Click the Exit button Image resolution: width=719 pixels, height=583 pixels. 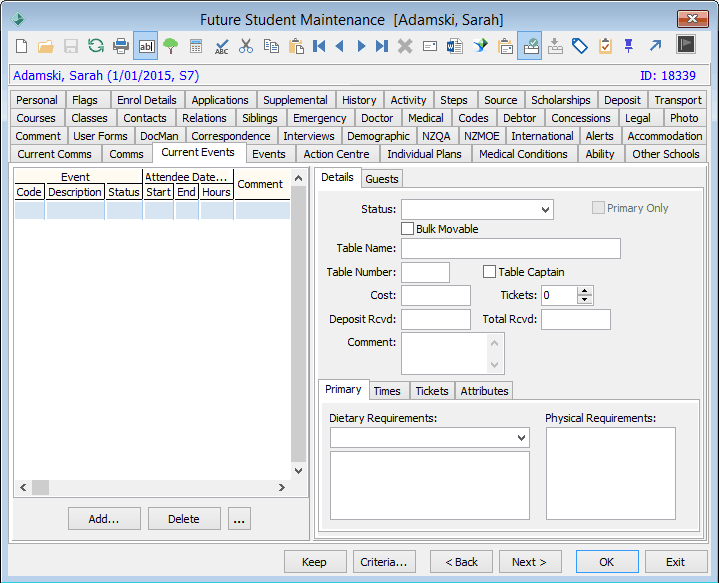click(x=676, y=562)
